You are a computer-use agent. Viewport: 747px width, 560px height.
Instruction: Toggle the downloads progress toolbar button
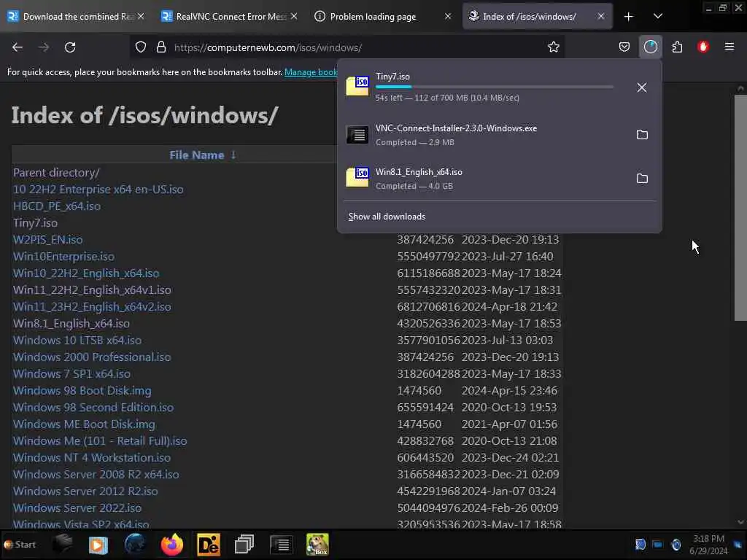pos(650,47)
